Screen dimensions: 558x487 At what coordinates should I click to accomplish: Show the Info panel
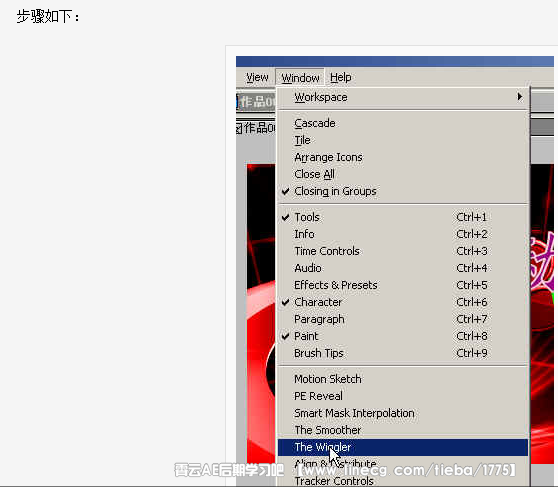[x=403, y=234]
